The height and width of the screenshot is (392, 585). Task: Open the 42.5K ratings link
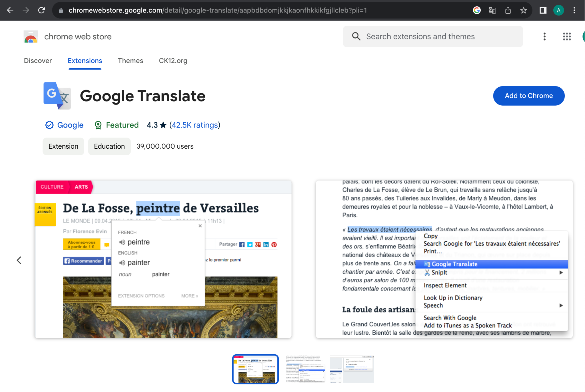[195, 125]
